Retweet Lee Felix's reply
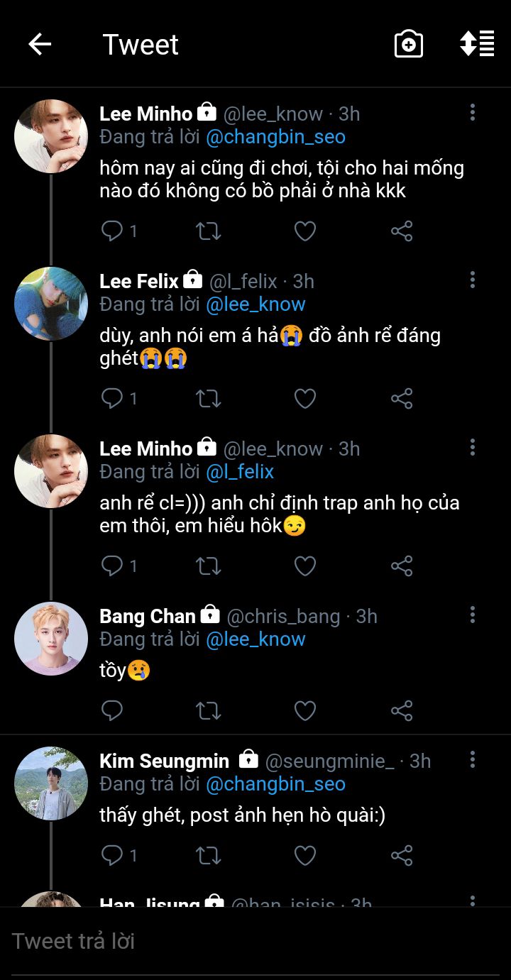This screenshot has height=980, width=511. pyautogui.click(x=209, y=398)
